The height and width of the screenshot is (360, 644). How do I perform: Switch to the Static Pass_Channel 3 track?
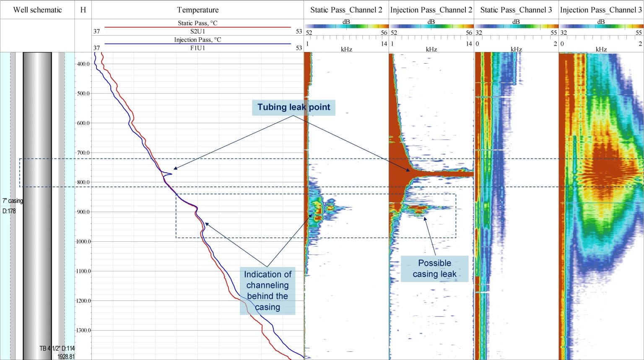pos(516,10)
